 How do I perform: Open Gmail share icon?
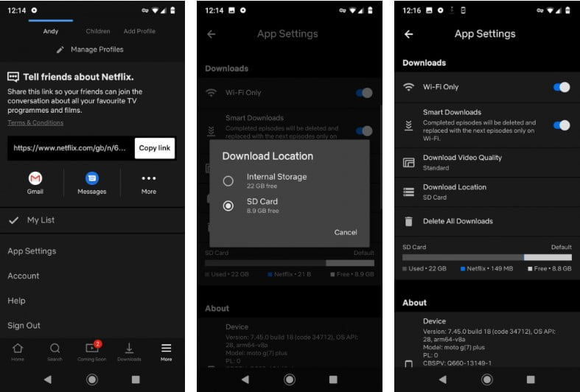coord(35,179)
